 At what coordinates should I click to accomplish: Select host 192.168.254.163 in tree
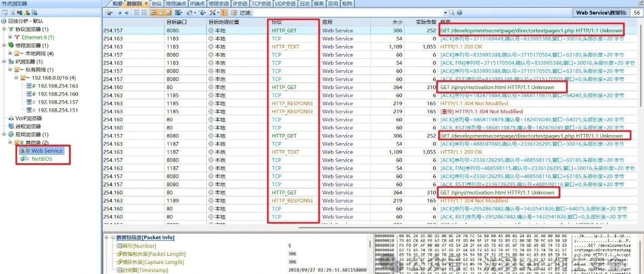point(58,86)
